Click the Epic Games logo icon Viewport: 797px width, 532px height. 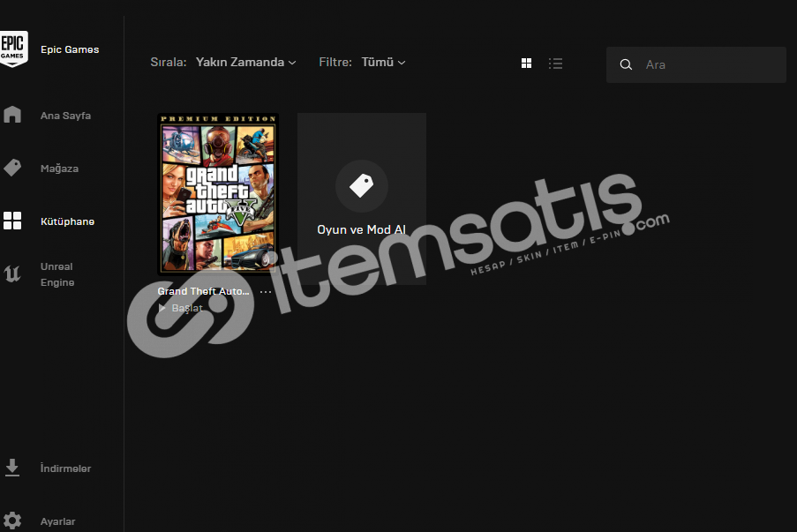point(13,49)
